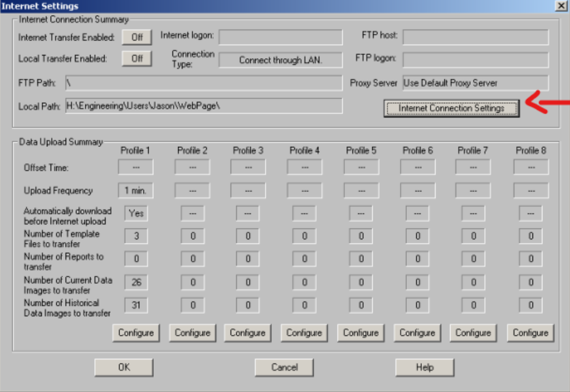Click the OK button
The image size is (570, 392).
[x=124, y=367]
